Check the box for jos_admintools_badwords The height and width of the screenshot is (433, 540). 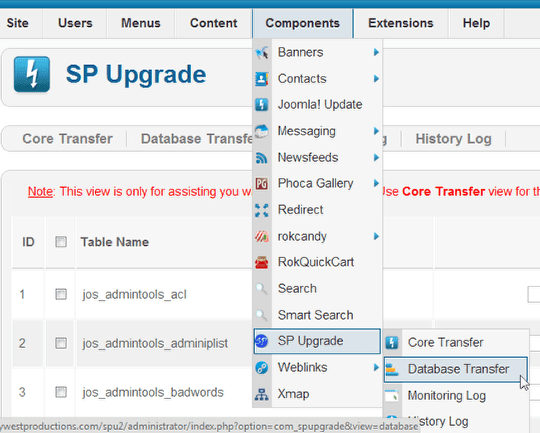click(x=61, y=392)
